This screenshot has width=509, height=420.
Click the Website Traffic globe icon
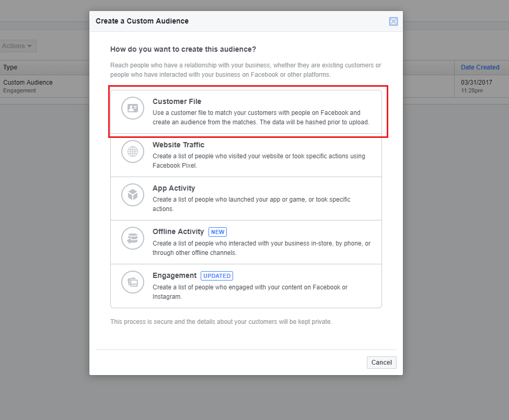tap(133, 151)
